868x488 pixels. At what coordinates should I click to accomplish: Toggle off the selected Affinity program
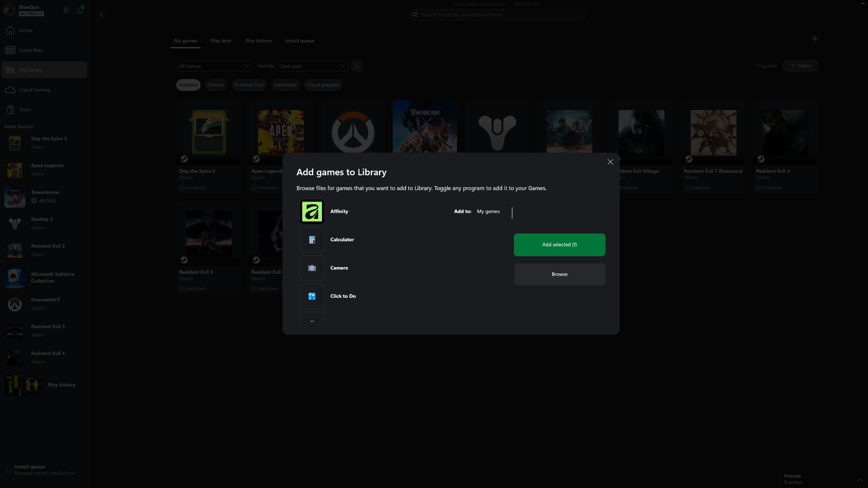311,211
